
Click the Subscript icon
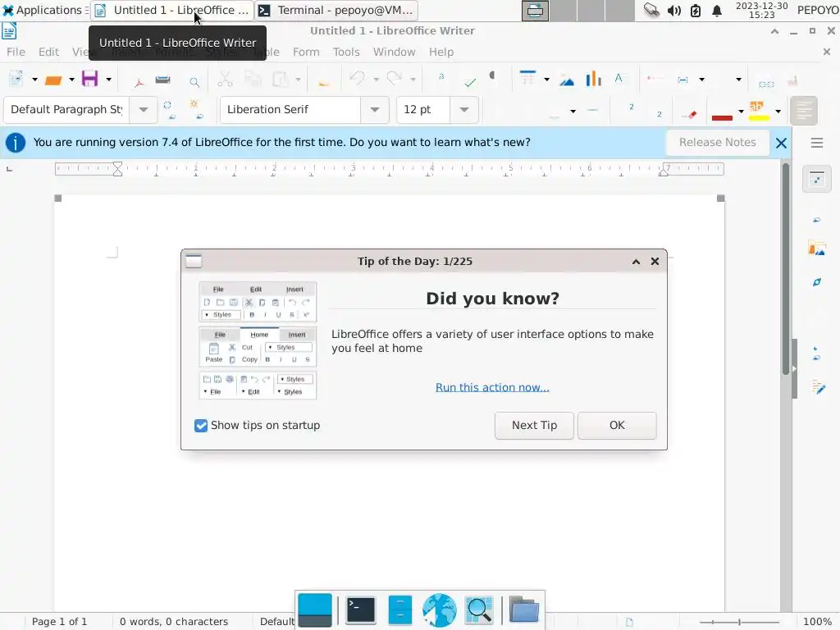659,114
